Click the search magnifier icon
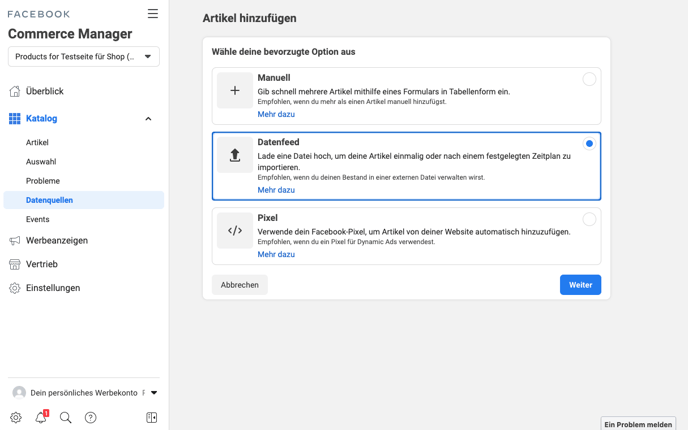The image size is (688, 430). (x=65, y=417)
